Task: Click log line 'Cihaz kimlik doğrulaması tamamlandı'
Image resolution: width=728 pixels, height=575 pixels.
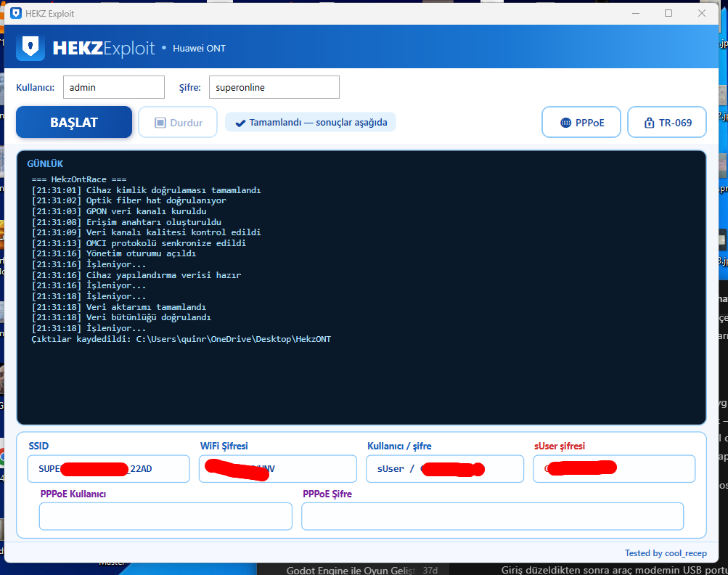Action: click(146, 190)
